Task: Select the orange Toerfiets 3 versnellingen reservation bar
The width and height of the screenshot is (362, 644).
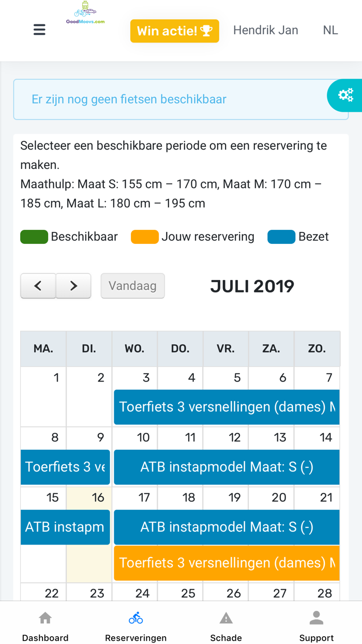Action: coord(227,562)
